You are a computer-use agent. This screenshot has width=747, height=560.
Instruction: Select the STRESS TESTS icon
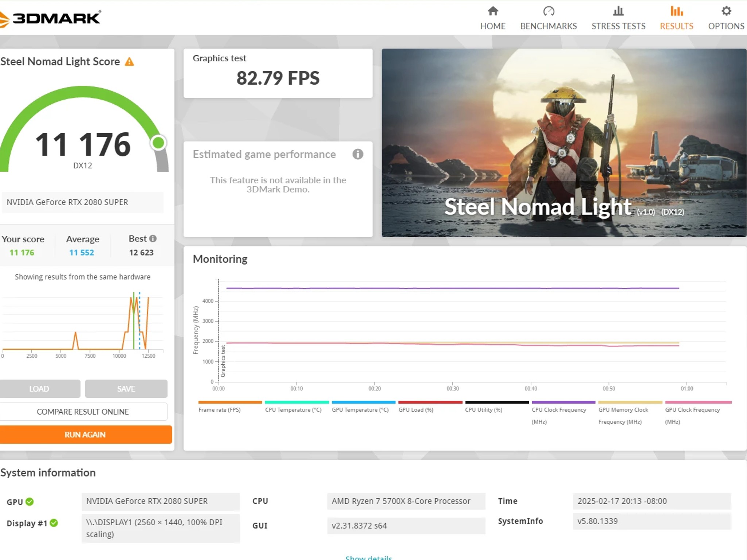tap(618, 11)
